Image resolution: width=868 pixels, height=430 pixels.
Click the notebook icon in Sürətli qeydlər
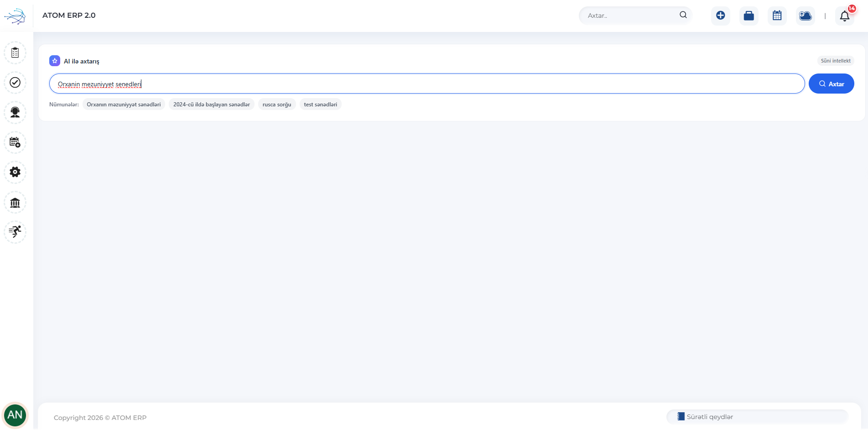click(681, 416)
